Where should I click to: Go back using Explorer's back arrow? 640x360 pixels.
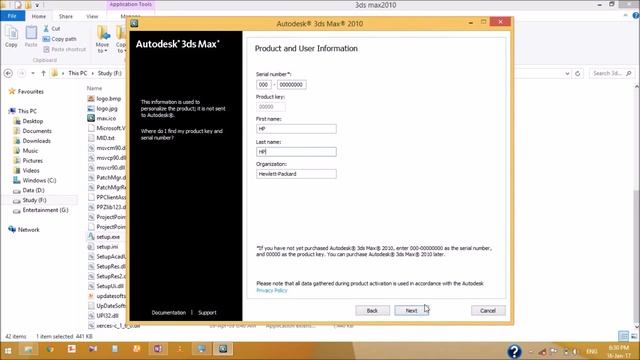coord(8,73)
